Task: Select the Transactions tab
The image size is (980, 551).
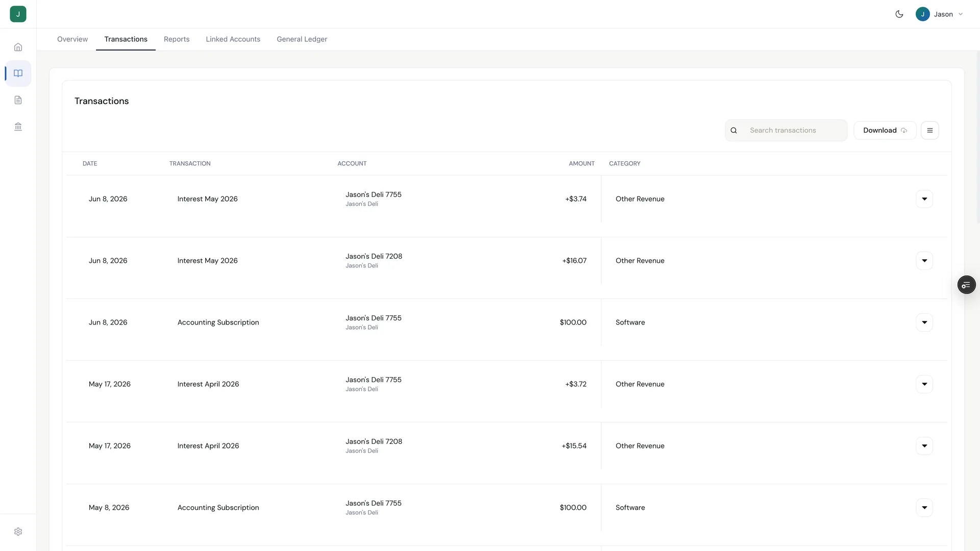Action: tap(126, 39)
